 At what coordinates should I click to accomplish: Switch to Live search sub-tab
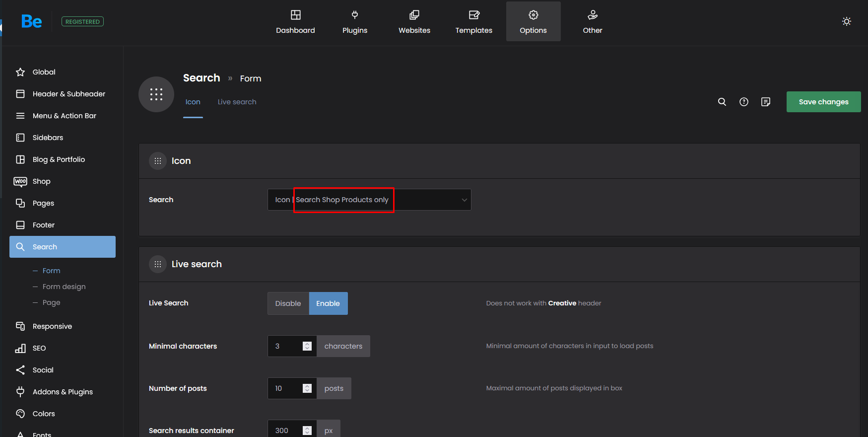(237, 102)
